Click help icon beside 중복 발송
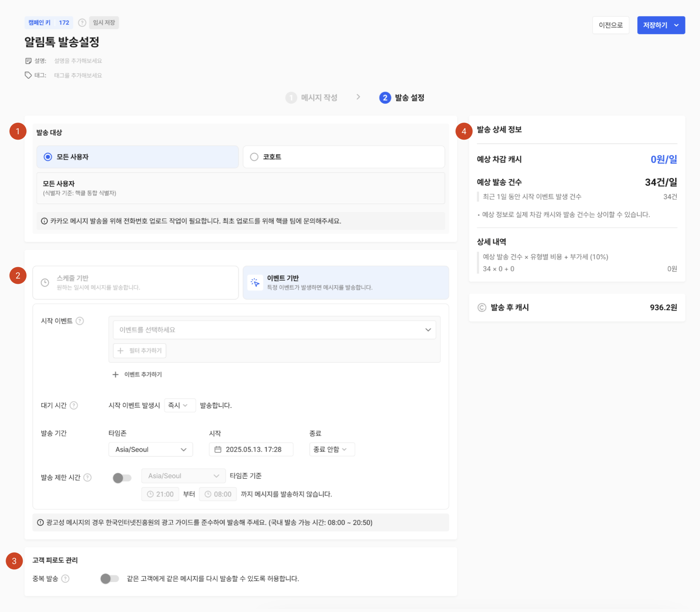700x612 pixels. click(x=65, y=579)
